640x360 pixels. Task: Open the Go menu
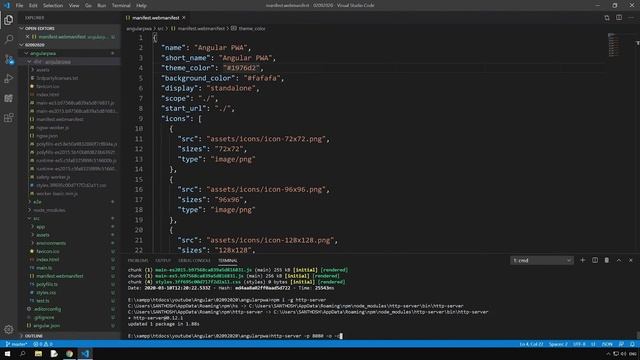pos(88,5)
